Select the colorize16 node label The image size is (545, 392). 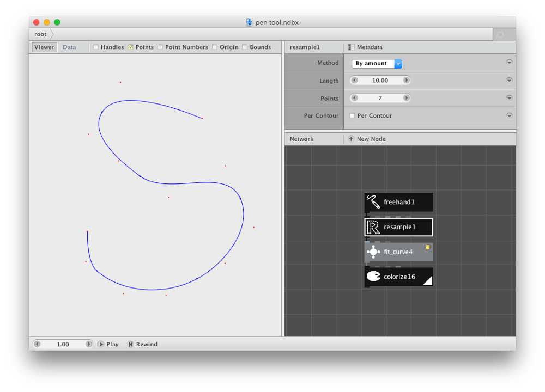coord(399,277)
